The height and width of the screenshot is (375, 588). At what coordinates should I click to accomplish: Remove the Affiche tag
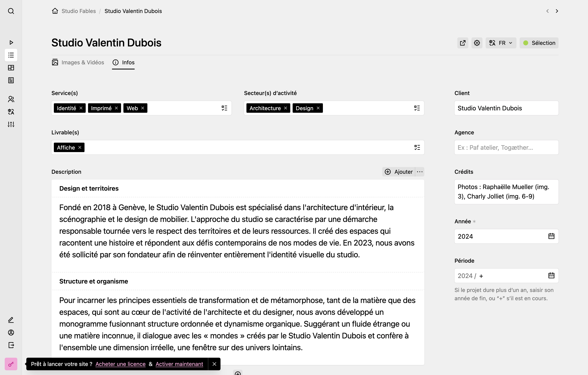(80, 147)
